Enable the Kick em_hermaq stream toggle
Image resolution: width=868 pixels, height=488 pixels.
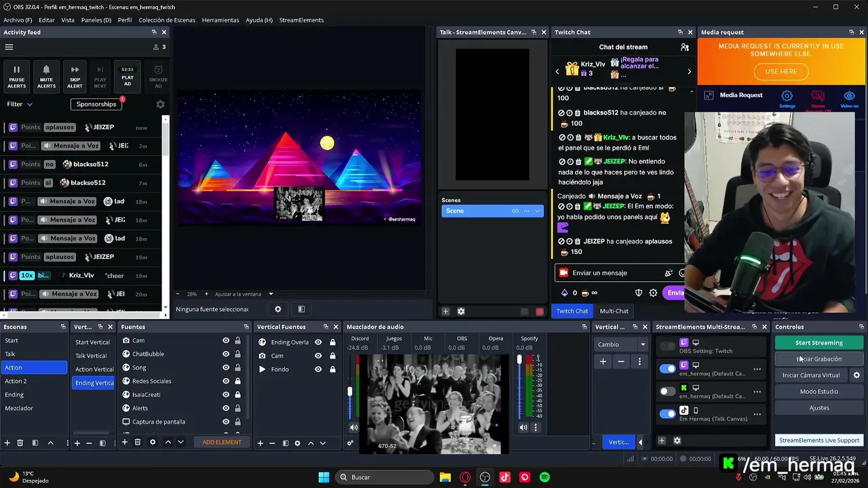coord(668,391)
